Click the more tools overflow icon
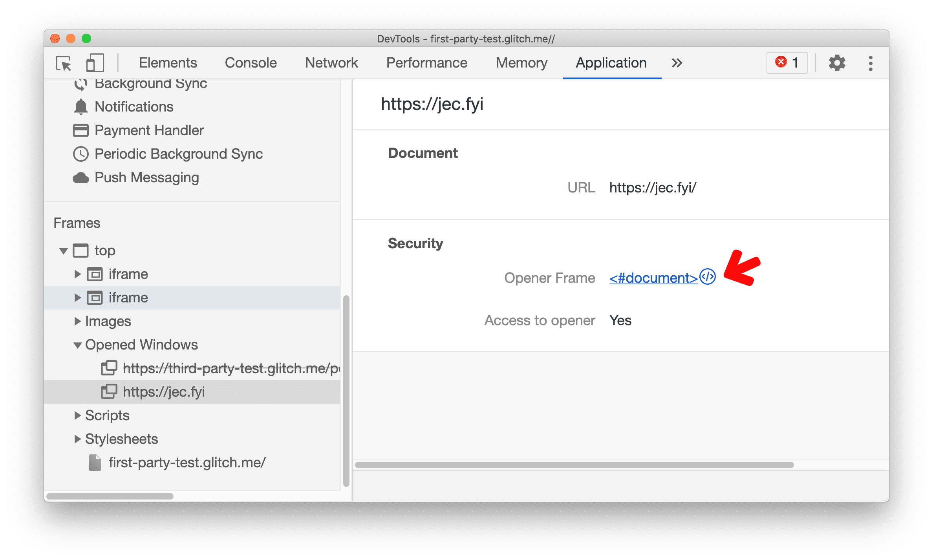Screen dimensions: 933x560 [x=677, y=63]
